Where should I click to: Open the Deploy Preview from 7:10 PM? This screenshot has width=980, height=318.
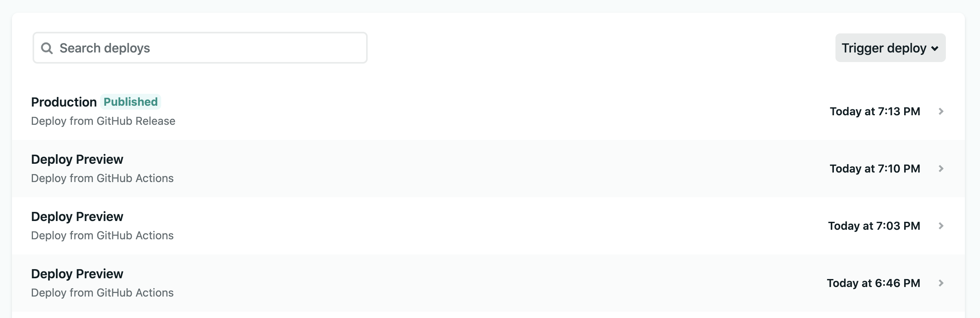click(x=488, y=169)
